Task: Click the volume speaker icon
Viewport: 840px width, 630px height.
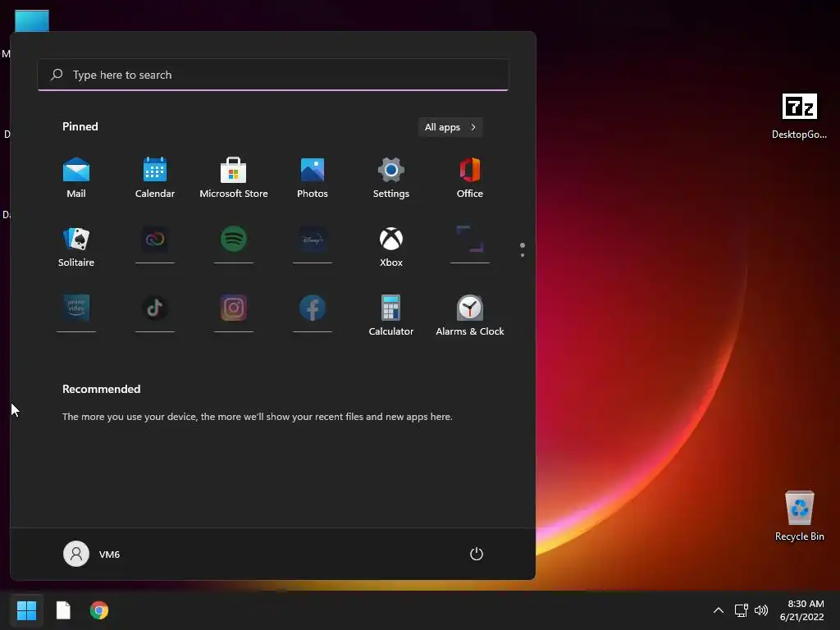Action: (x=761, y=610)
